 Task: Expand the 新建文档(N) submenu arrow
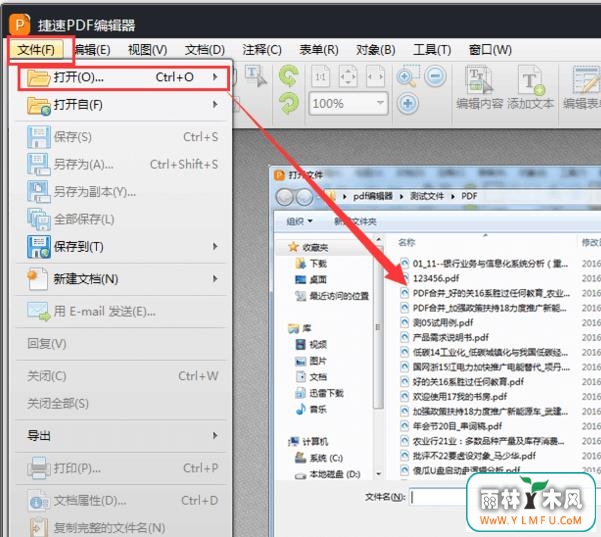coord(215,279)
